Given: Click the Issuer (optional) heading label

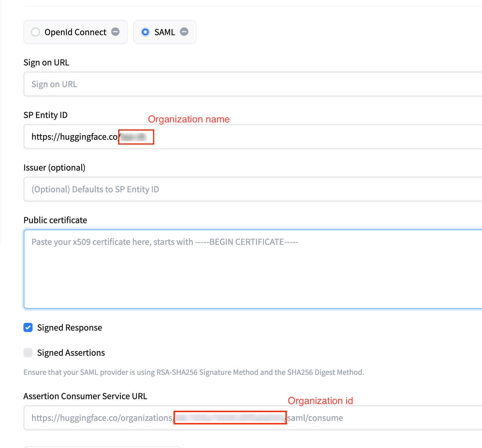Looking at the screenshot, I should tap(54, 168).
